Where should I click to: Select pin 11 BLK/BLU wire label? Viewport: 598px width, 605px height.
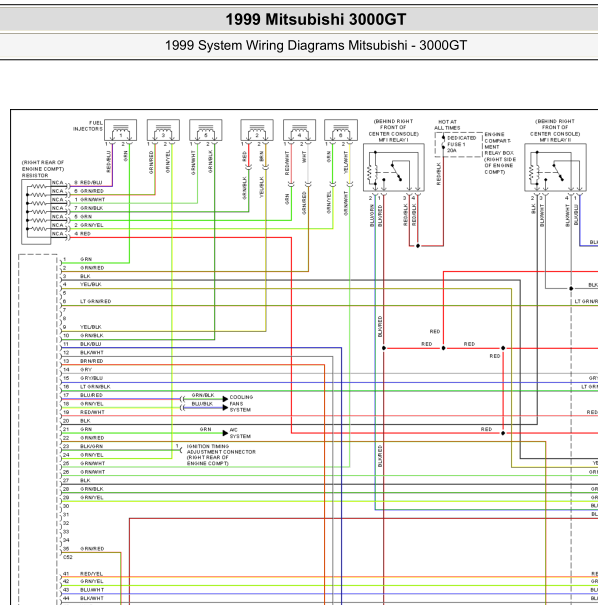pos(91,344)
